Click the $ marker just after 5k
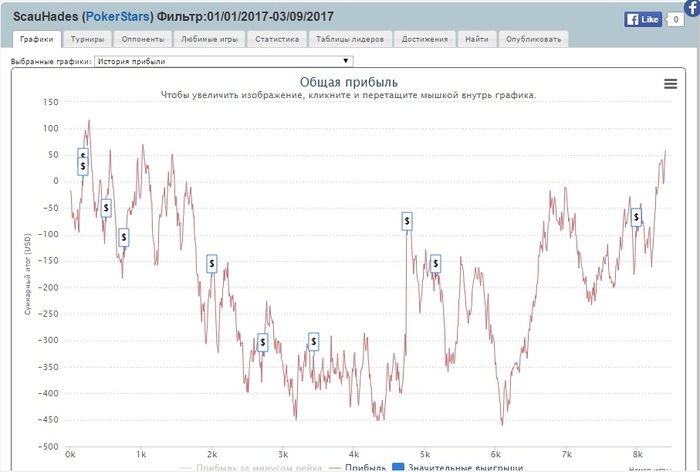700x472 pixels. coord(436,263)
